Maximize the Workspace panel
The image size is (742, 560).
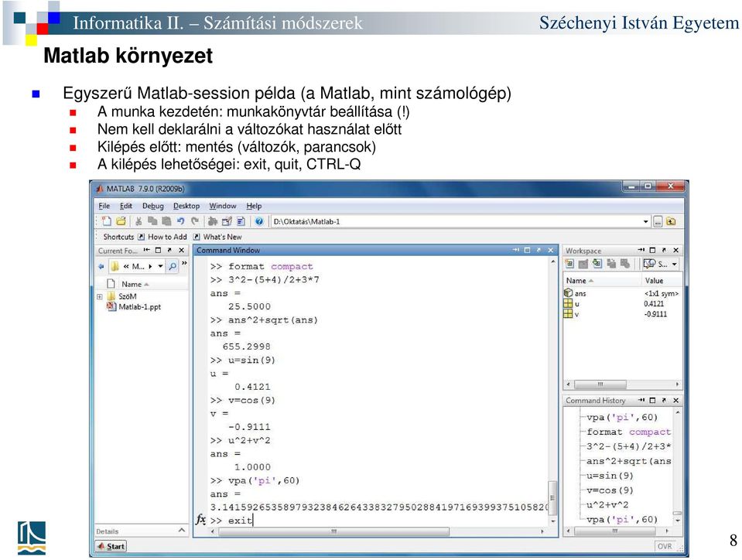click(652, 250)
